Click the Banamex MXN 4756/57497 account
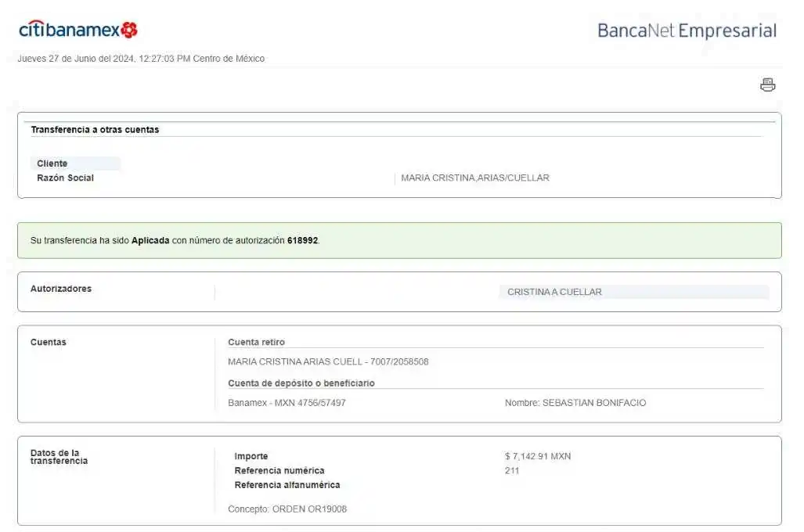Viewport: 804px width, 532px height. point(287,403)
